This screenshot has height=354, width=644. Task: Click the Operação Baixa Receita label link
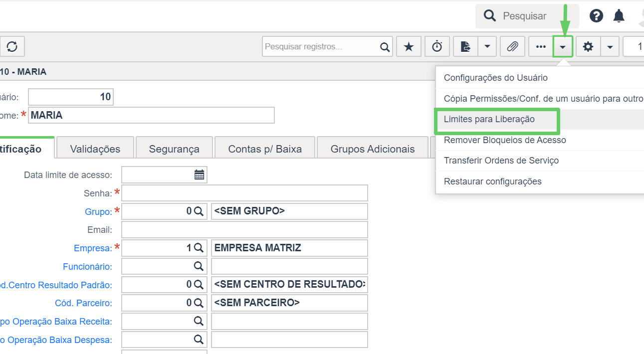pyautogui.click(x=56, y=322)
